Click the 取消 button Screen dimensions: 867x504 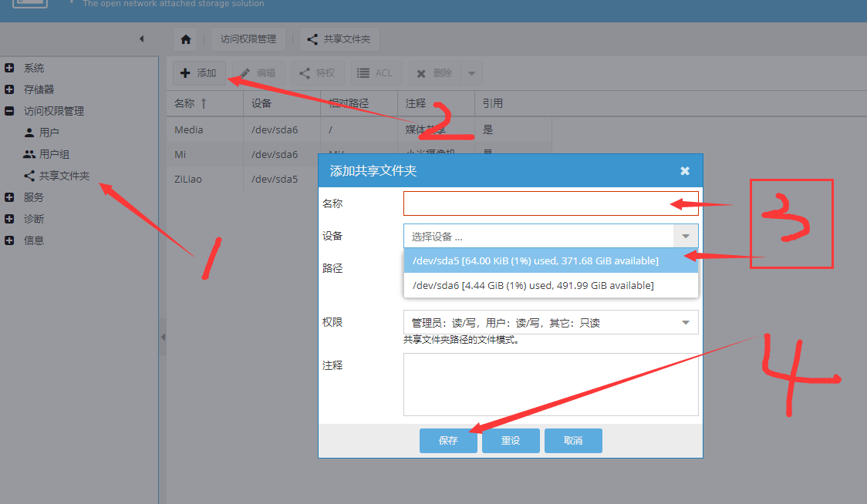pos(573,441)
